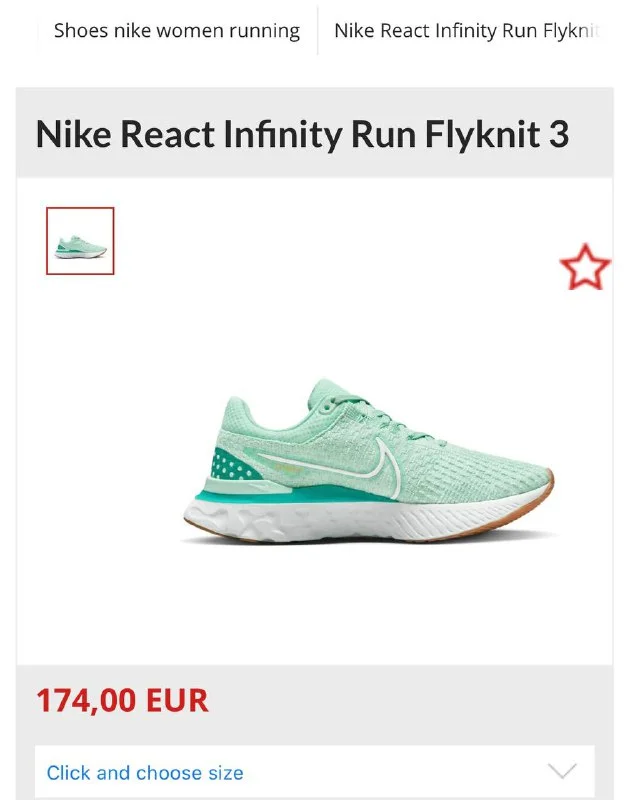This screenshot has width=630, height=800.
Task: Click the 174,00 EUR price text
Action: coord(122,700)
